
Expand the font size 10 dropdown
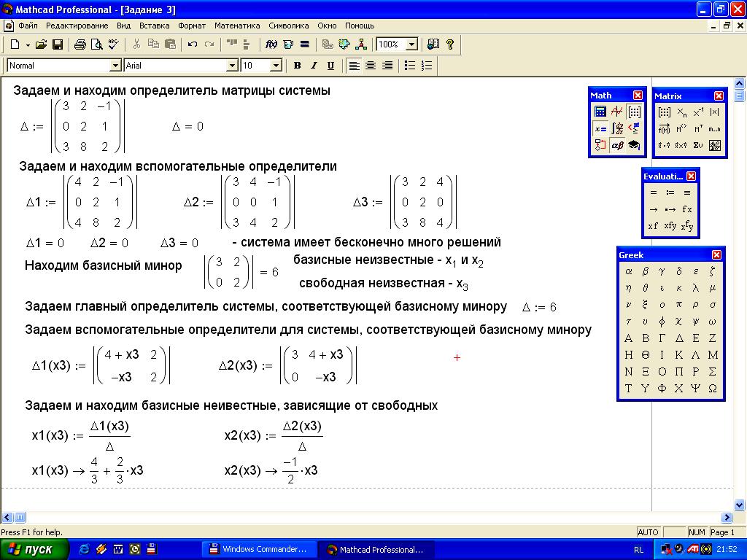276,66
